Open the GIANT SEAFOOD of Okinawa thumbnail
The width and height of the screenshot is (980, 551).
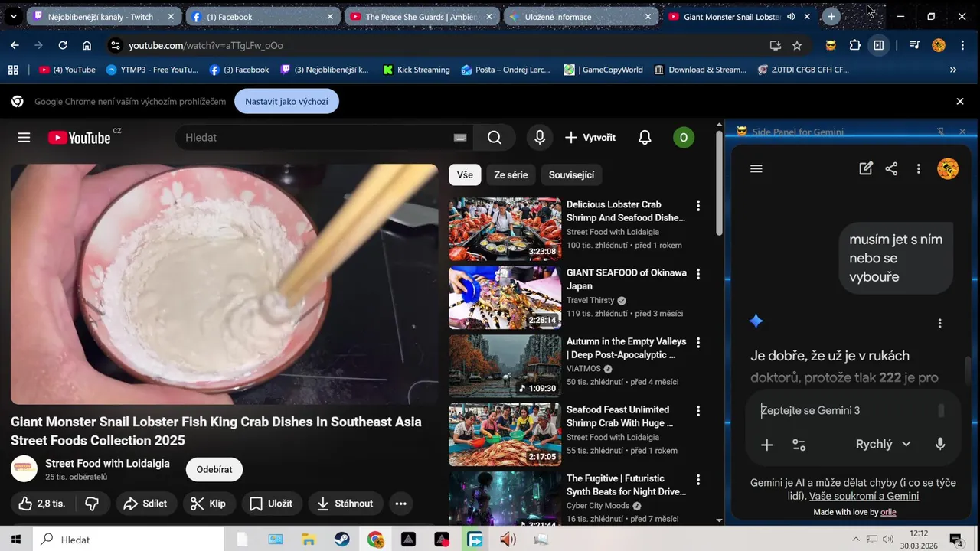(505, 298)
